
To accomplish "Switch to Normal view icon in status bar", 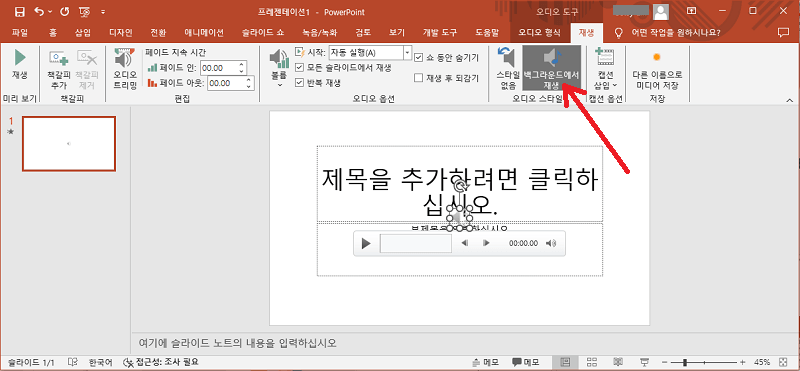I will (x=565, y=362).
